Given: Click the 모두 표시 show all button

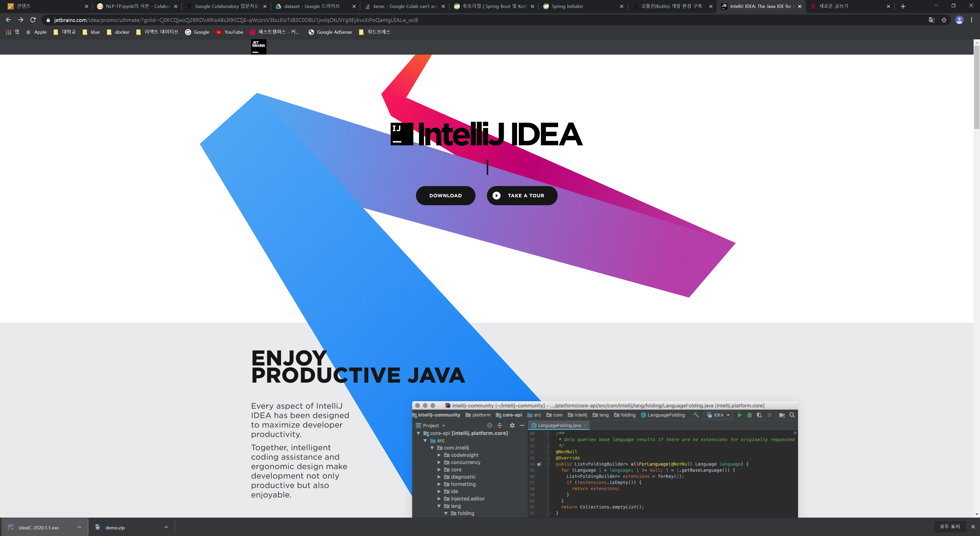Looking at the screenshot, I should (x=950, y=527).
